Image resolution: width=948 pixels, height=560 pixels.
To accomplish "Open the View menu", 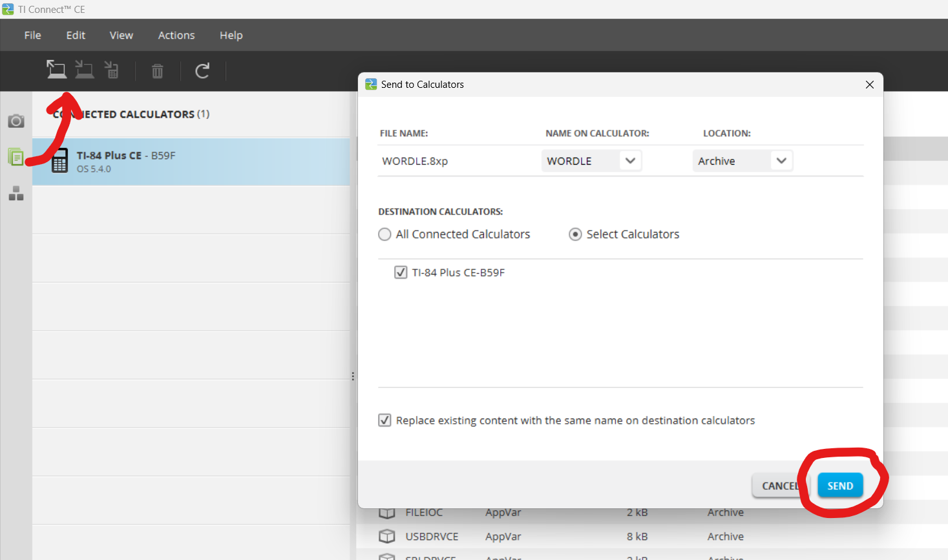I will [x=121, y=36].
